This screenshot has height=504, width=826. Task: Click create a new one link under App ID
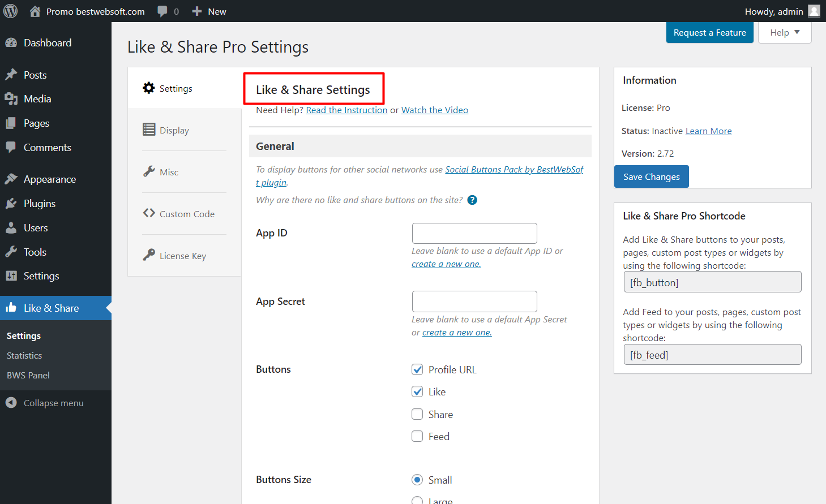coord(446,264)
